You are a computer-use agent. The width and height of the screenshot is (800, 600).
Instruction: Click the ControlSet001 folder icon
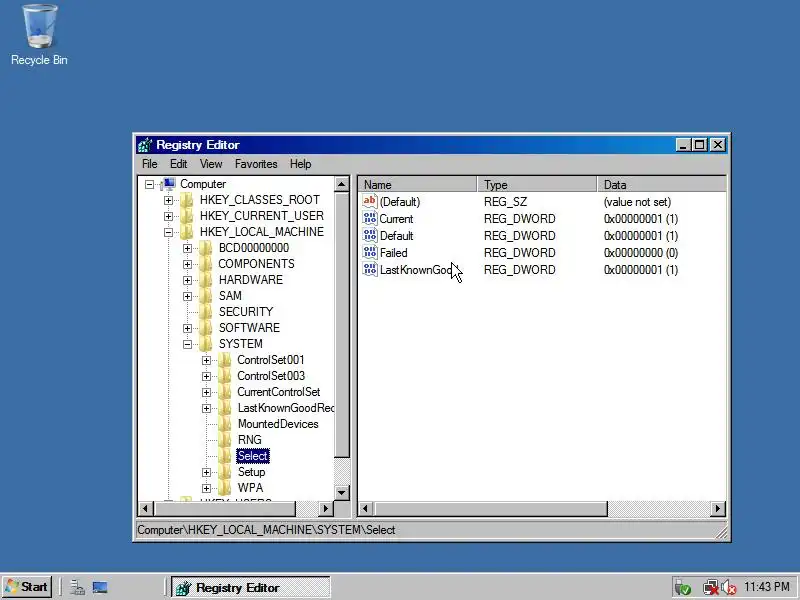[x=225, y=360]
